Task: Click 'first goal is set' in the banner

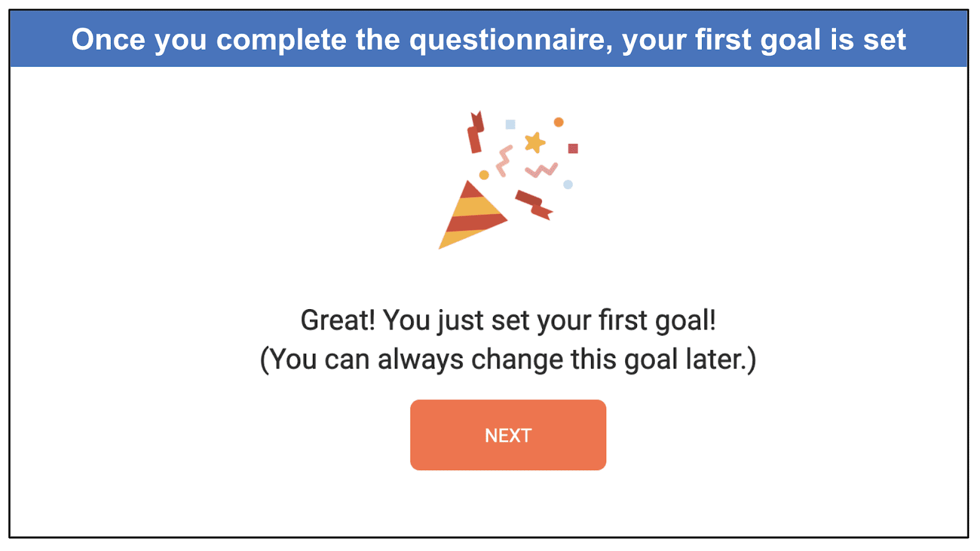Action: click(x=800, y=40)
